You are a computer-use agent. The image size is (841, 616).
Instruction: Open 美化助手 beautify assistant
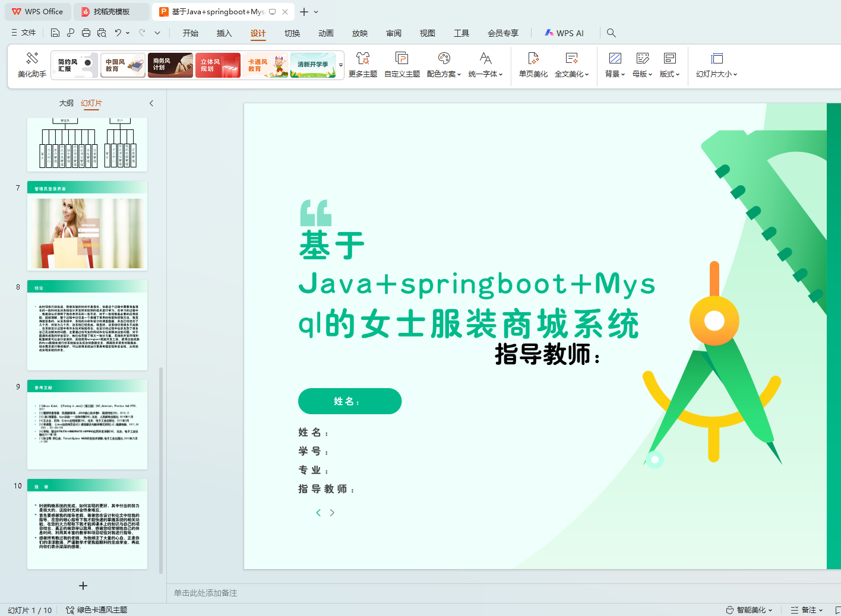[x=32, y=65]
